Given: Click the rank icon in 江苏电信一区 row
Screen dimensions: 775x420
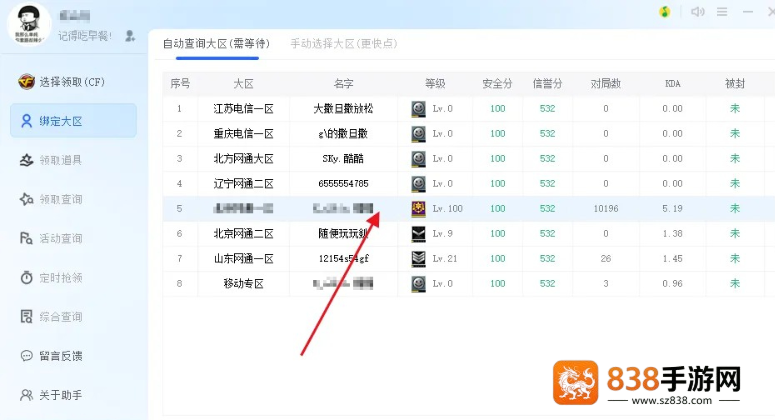Looking at the screenshot, I should [419, 109].
